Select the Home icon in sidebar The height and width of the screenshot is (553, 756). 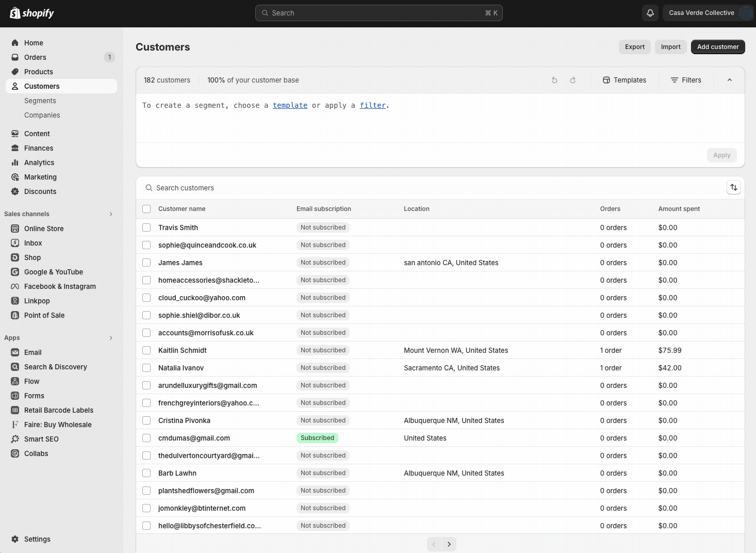click(15, 42)
